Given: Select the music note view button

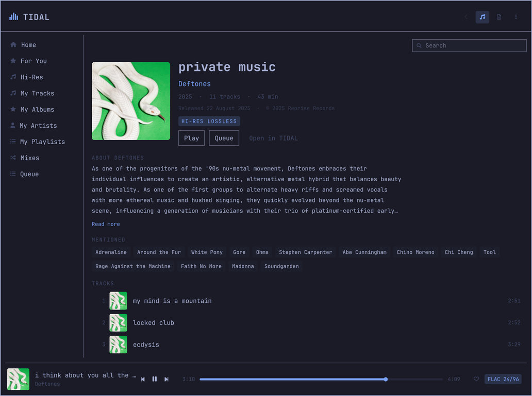Looking at the screenshot, I should pyautogui.click(x=482, y=17).
